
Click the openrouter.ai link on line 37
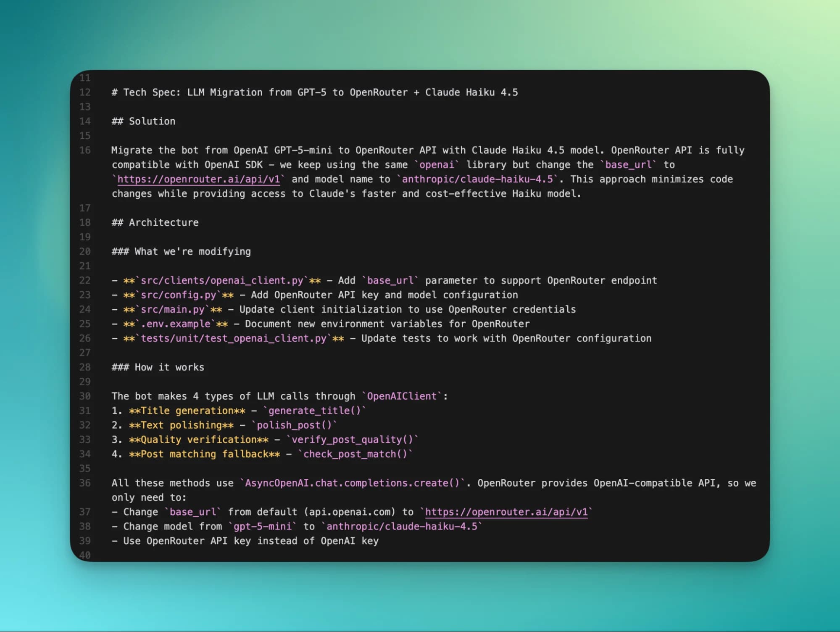pos(506,512)
